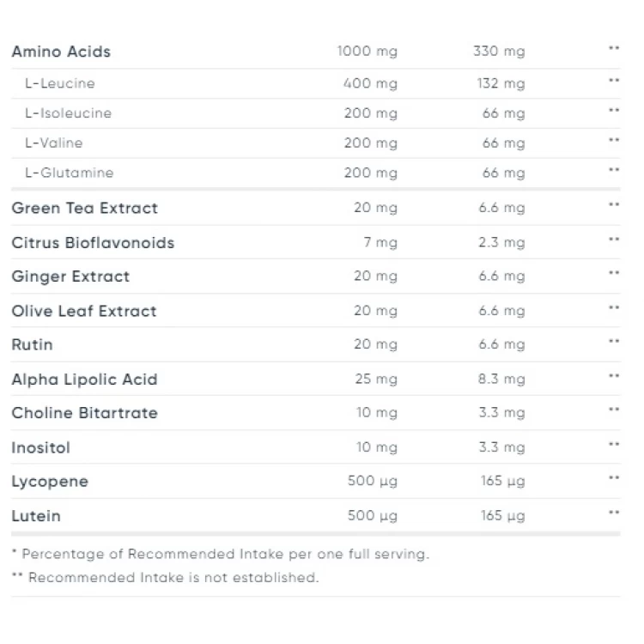Image resolution: width=644 pixels, height=644 pixels.
Task: Click the Inositol ingredient name
Action: 41,447
